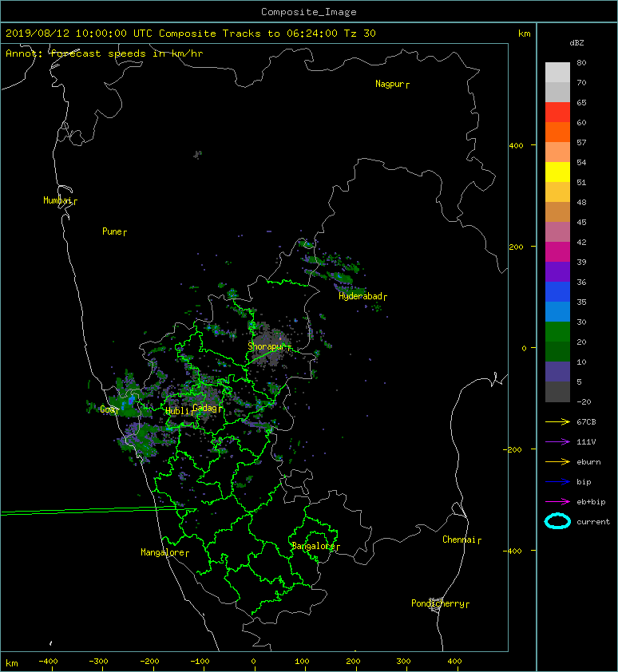Click the cyan current ellipse legend icon
Image resolution: width=618 pixels, height=672 pixels.
[557, 521]
